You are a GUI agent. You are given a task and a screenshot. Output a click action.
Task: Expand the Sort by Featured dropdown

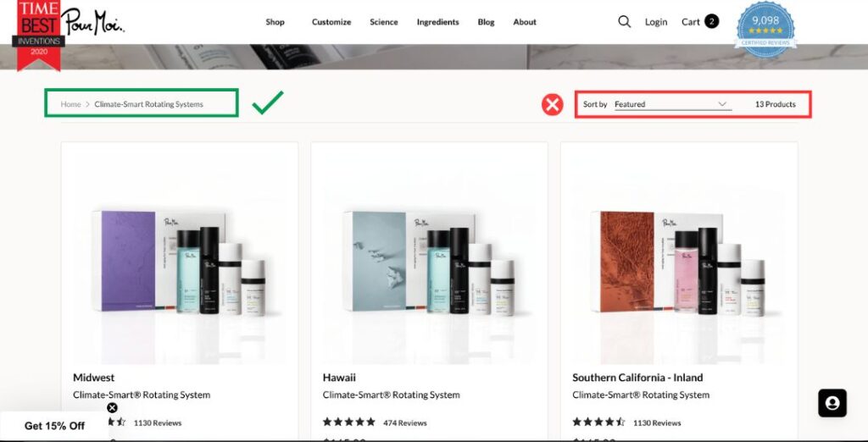click(673, 104)
